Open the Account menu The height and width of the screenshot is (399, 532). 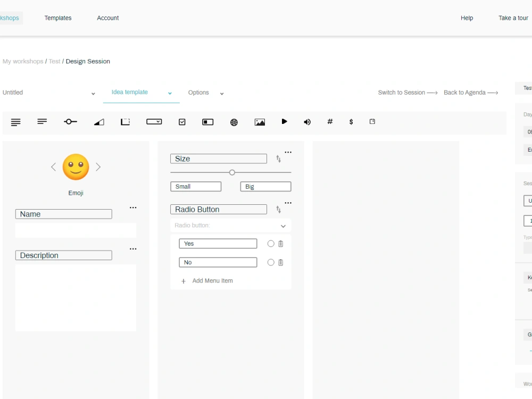click(108, 18)
